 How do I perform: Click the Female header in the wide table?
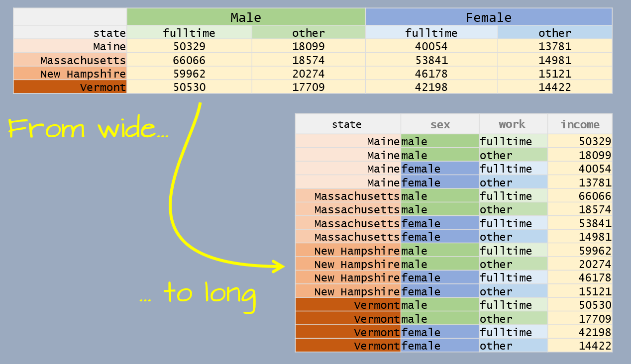click(488, 16)
